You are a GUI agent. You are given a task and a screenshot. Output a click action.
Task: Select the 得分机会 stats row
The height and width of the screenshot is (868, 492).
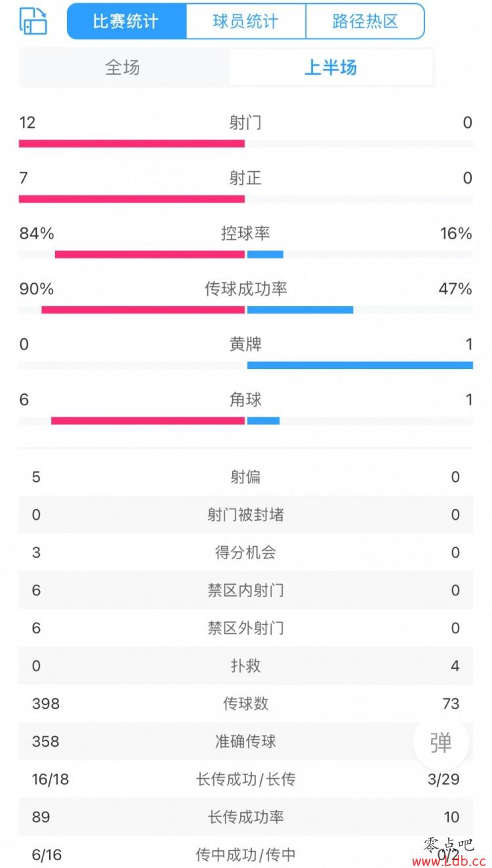(246, 553)
